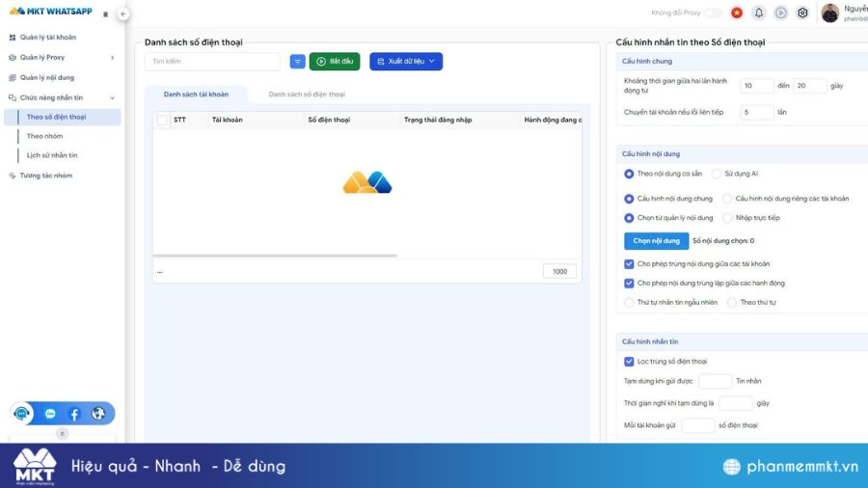Image resolution: width=868 pixels, height=488 pixels.
Task: Open the Facebook icon link
Action: (x=74, y=414)
